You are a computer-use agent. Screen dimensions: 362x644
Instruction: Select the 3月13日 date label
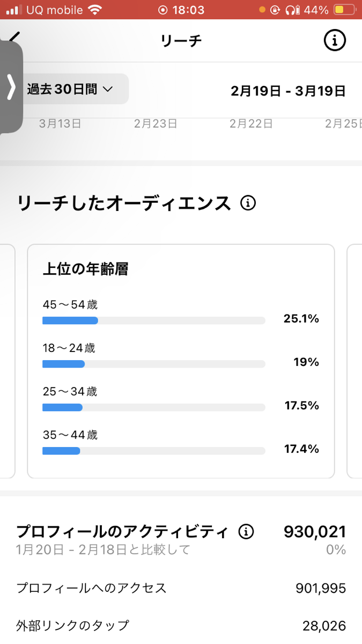click(x=60, y=124)
